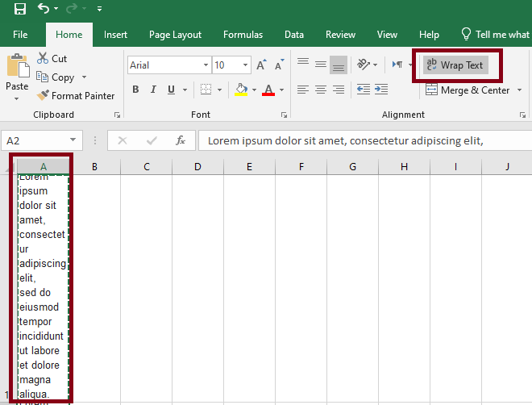Switch to the Page Layout tab

(x=175, y=35)
